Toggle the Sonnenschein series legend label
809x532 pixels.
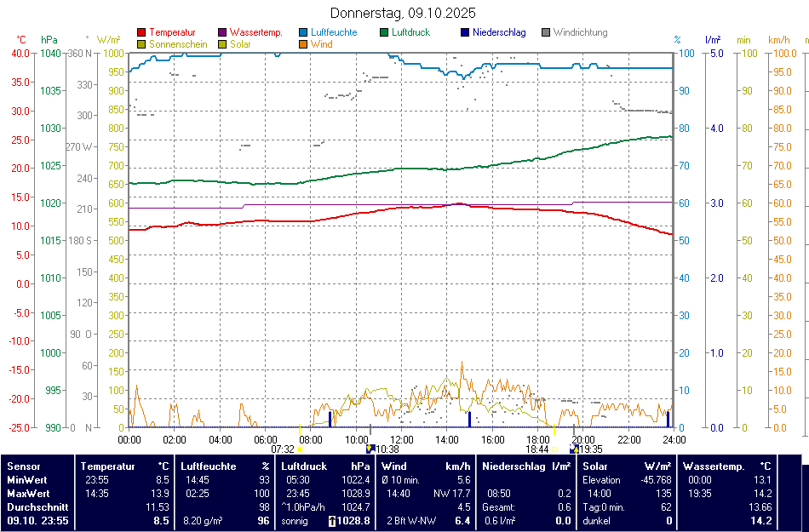177,43
